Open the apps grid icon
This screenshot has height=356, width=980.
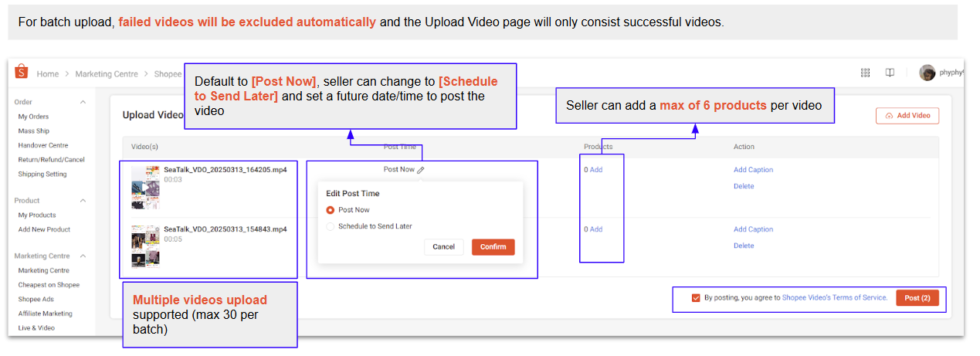[865, 73]
